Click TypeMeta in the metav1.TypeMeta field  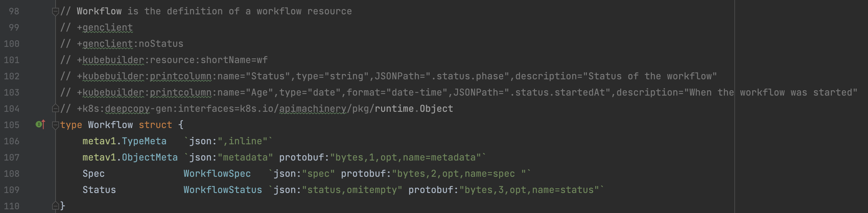(x=144, y=141)
